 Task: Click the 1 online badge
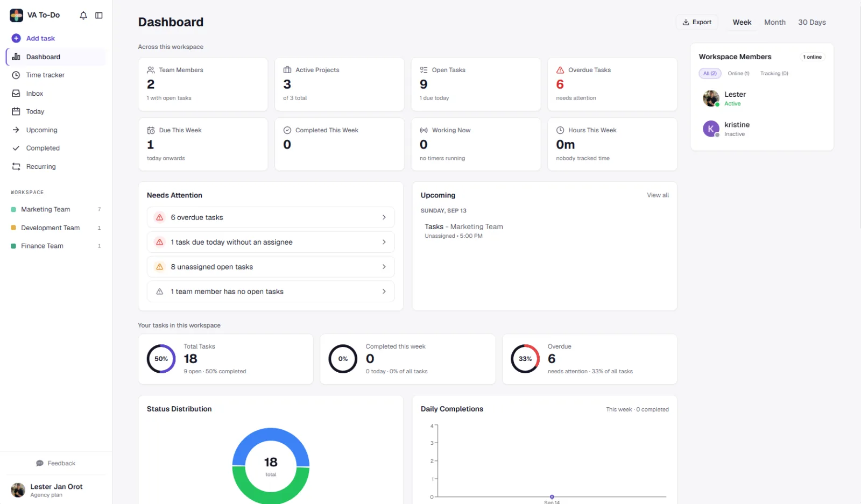pos(813,57)
